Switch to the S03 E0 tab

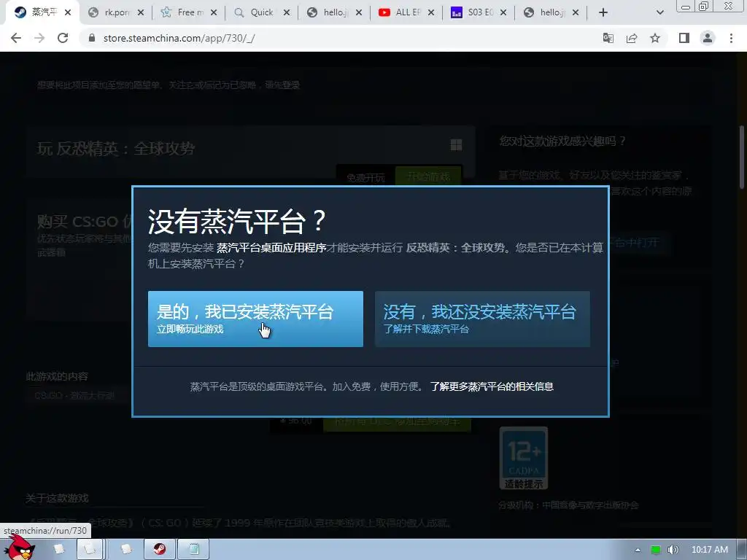pos(479,12)
